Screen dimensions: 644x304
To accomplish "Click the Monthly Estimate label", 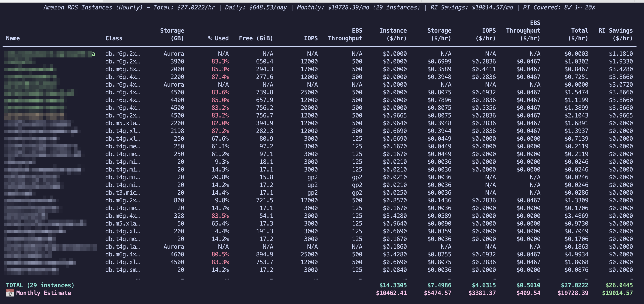I will click(x=43, y=293).
